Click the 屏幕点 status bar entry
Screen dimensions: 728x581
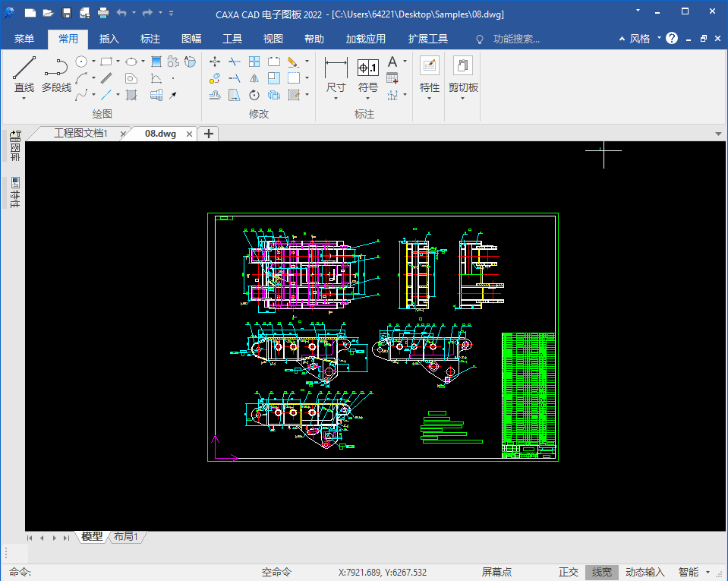[496, 572]
